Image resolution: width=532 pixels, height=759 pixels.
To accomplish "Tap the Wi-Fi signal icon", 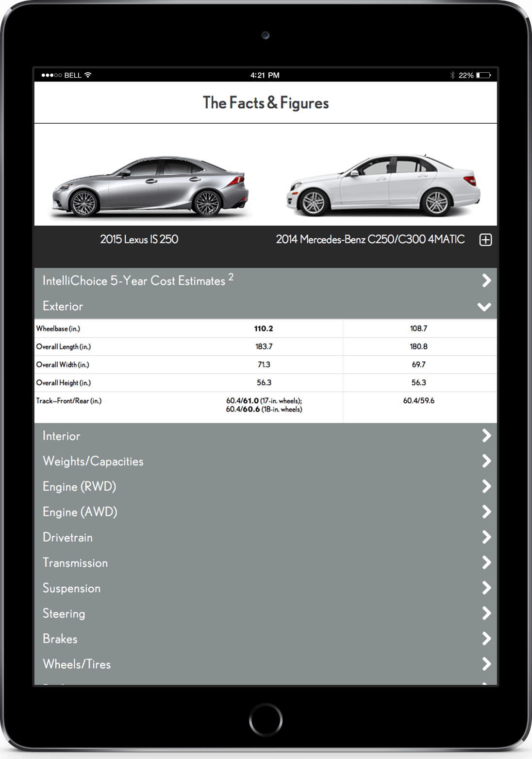I will click(x=88, y=75).
